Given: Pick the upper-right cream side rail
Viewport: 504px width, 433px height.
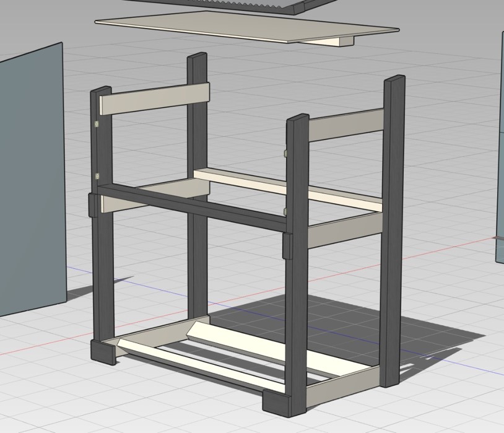Looking at the screenshot, I should (347, 125).
